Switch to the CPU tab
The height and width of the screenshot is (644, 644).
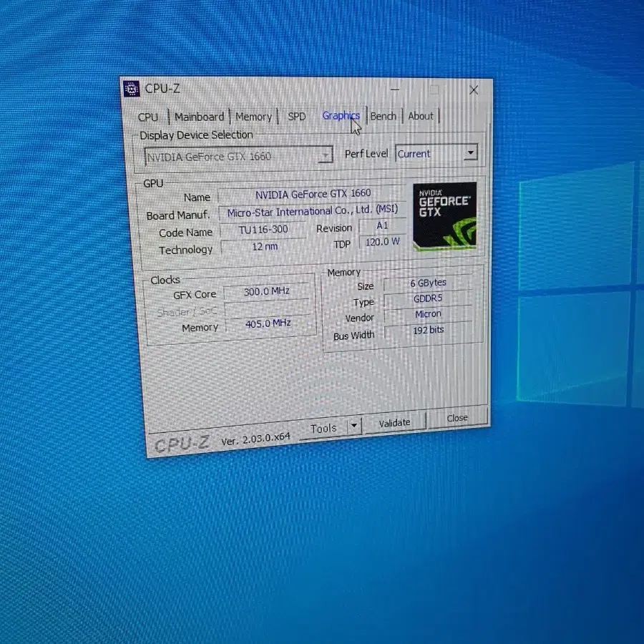[x=148, y=117]
